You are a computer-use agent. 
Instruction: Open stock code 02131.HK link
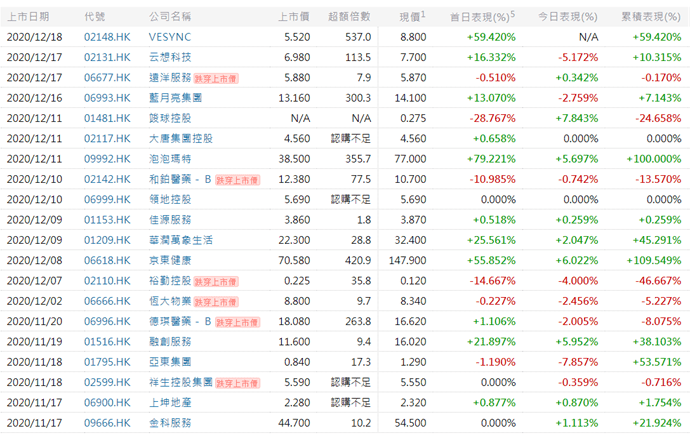coord(107,57)
